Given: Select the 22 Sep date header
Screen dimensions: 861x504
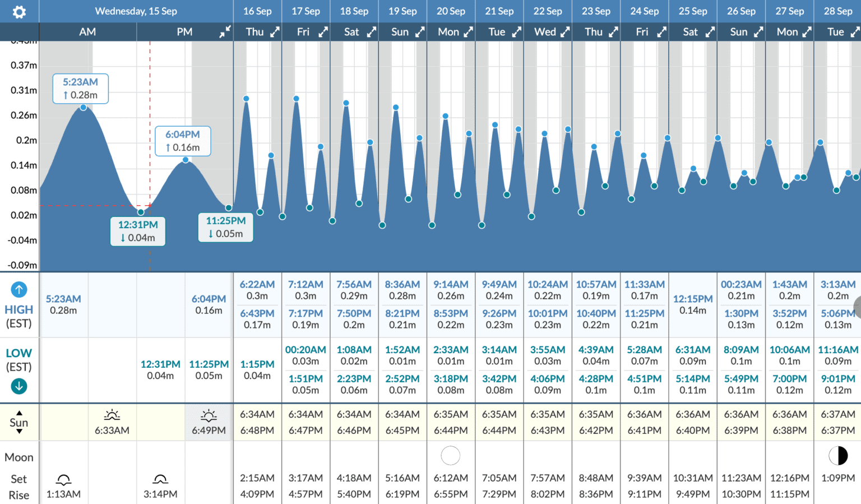Looking at the screenshot, I should tap(548, 11).
